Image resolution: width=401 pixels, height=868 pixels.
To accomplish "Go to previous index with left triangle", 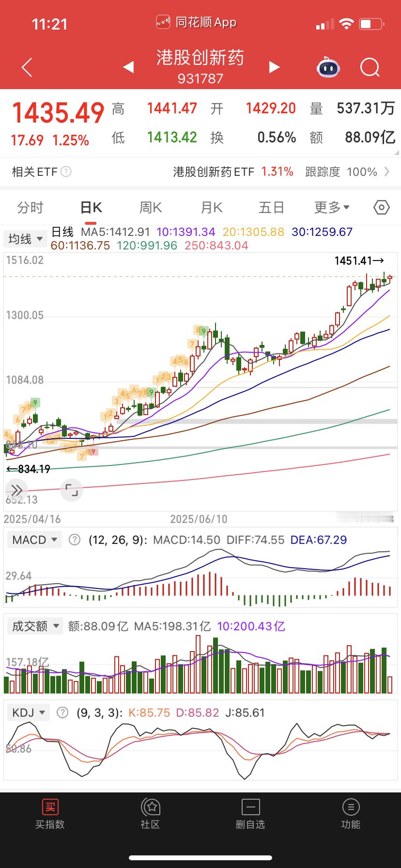I will 128,67.
